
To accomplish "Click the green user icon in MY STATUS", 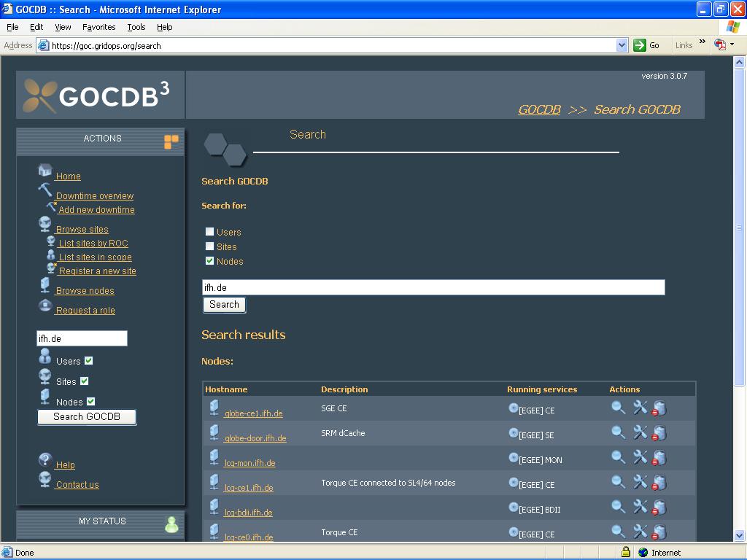I will point(171,524).
